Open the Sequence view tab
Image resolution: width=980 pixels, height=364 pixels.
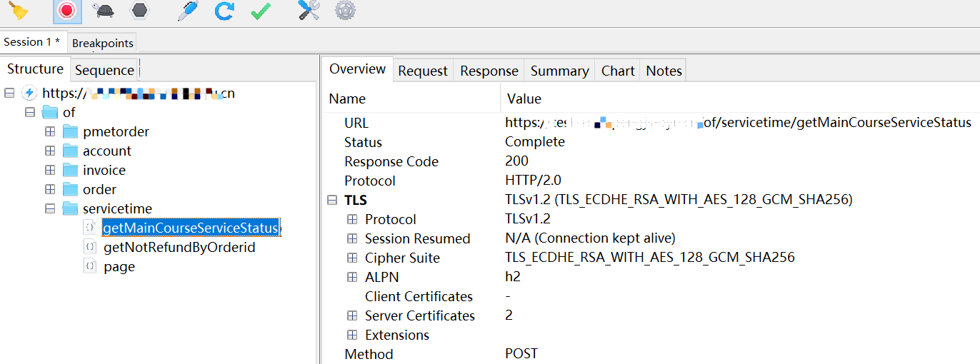104,70
